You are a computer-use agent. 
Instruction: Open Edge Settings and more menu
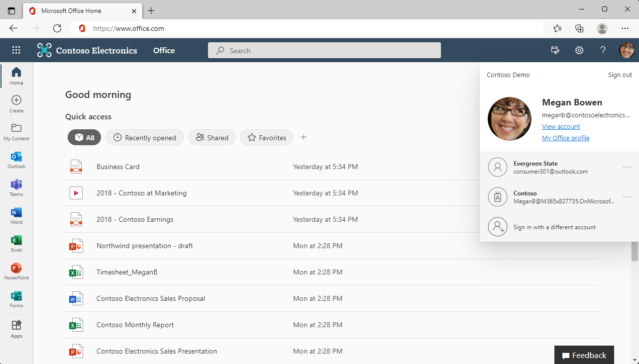(x=625, y=28)
